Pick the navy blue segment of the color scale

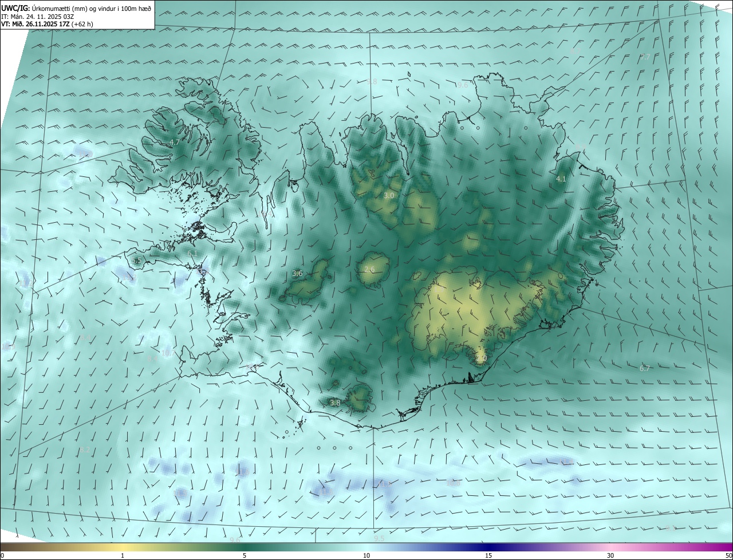click(488, 547)
